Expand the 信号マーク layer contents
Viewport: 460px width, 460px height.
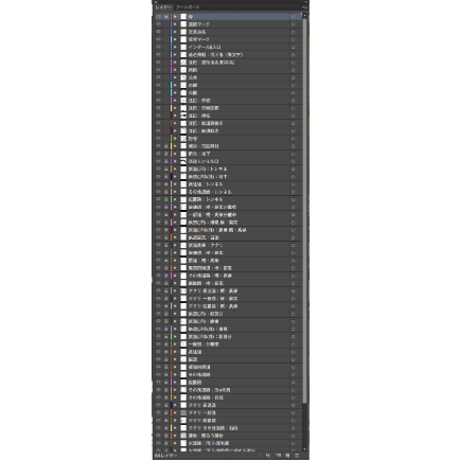click(175, 39)
